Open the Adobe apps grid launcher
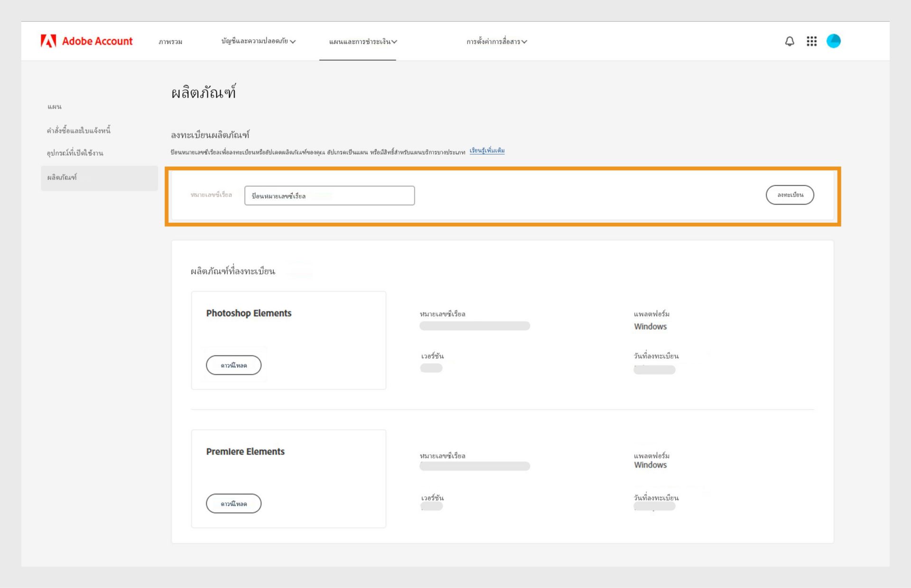Viewport: 911px width, 588px height. (812, 41)
